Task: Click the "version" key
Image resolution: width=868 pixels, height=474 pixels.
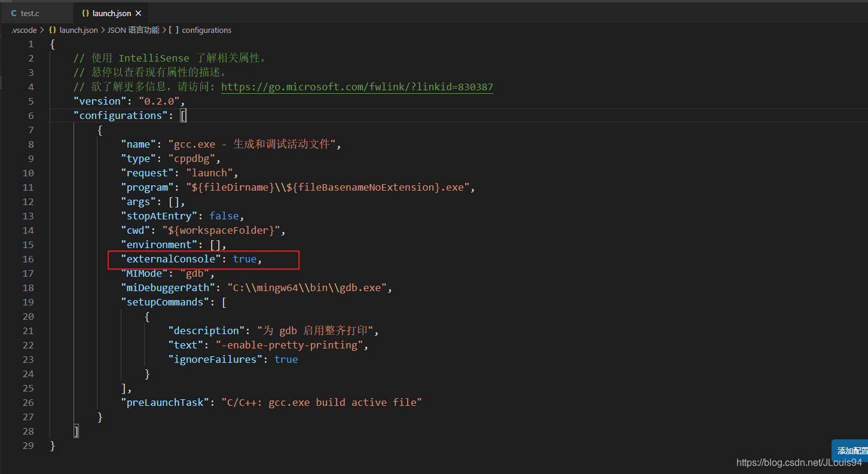Action: (x=100, y=101)
